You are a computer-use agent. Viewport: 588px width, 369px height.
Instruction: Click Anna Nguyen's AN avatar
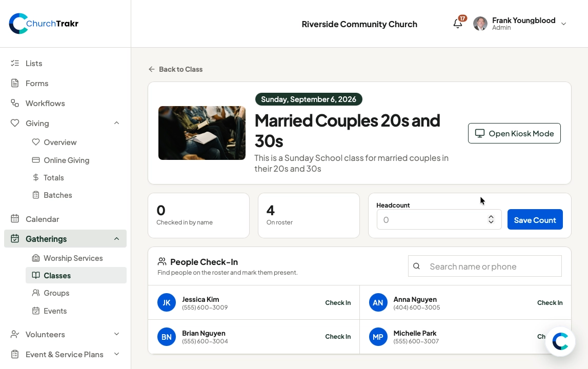(x=378, y=302)
